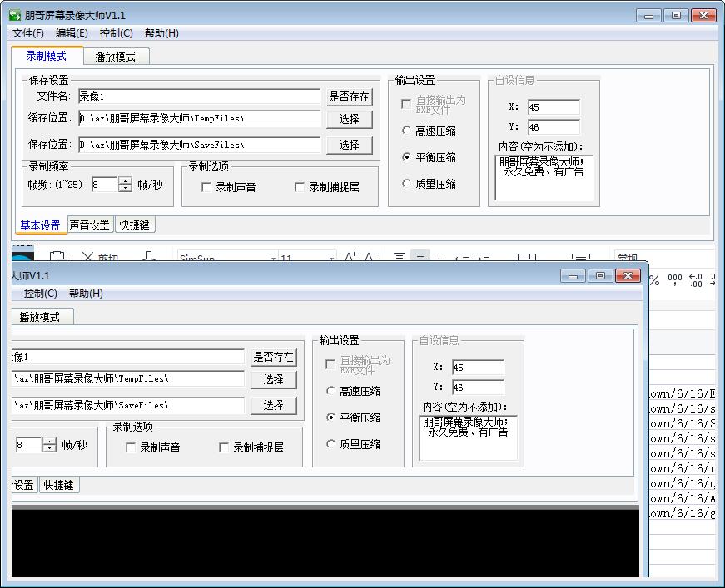Open 控制(C) menu in the preview window
The height and width of the screenshot is (588, 725).
41,294
